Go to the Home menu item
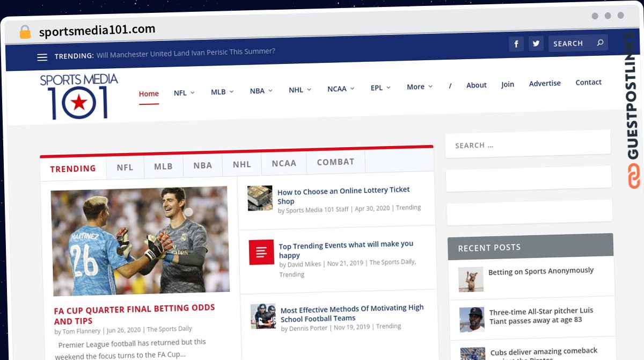Image resolution: width=644 pixels, height=360 pixels. [x=149, y=93]
